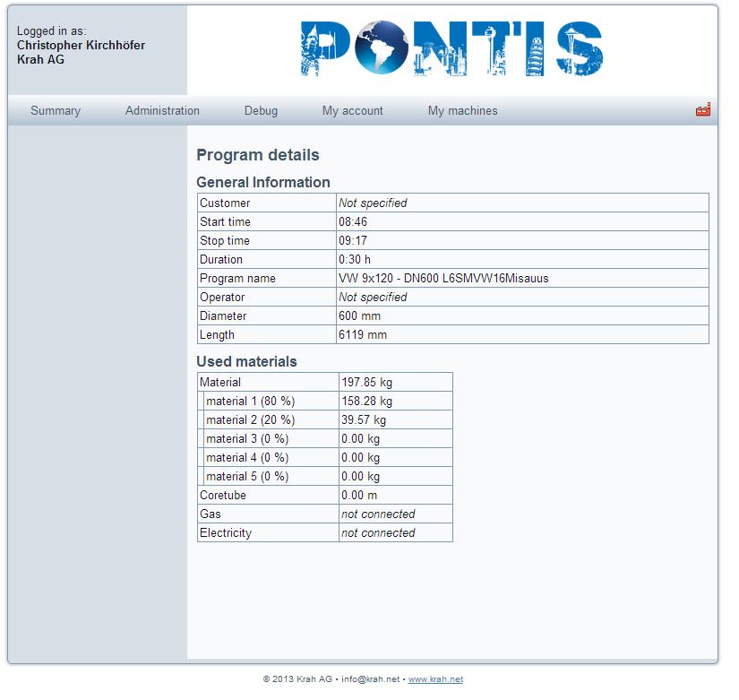The height and width of the screenshot is (700, 739).
Task: Open the Administration menu
Action: [162, 111]
